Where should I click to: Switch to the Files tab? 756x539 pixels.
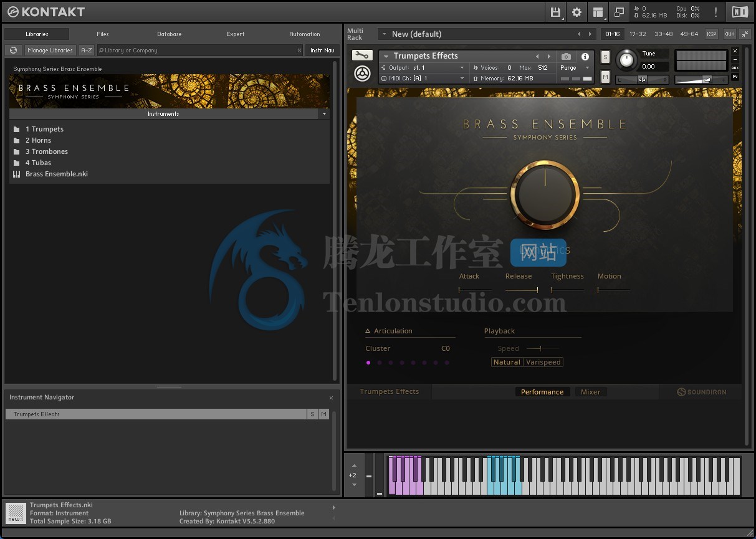click(x=103, y=34)
